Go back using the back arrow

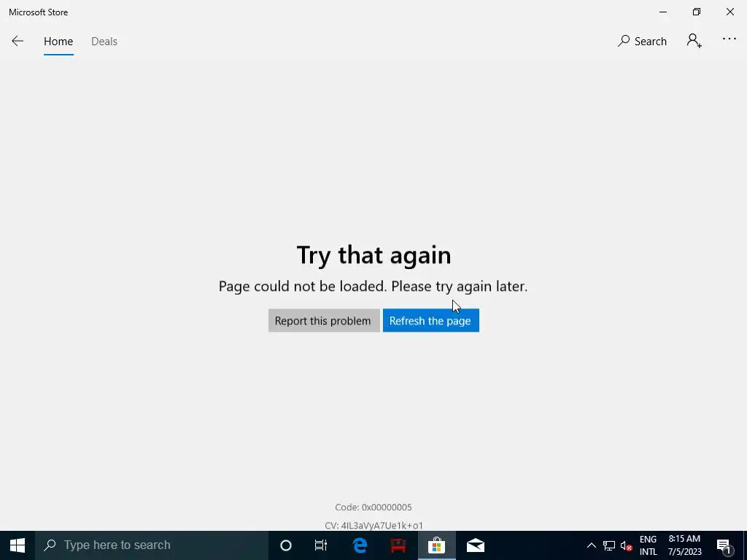[18, 42]
